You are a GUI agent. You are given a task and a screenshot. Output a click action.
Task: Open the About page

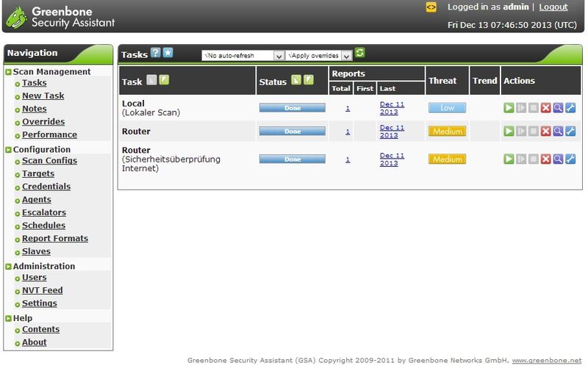[34, 342]
